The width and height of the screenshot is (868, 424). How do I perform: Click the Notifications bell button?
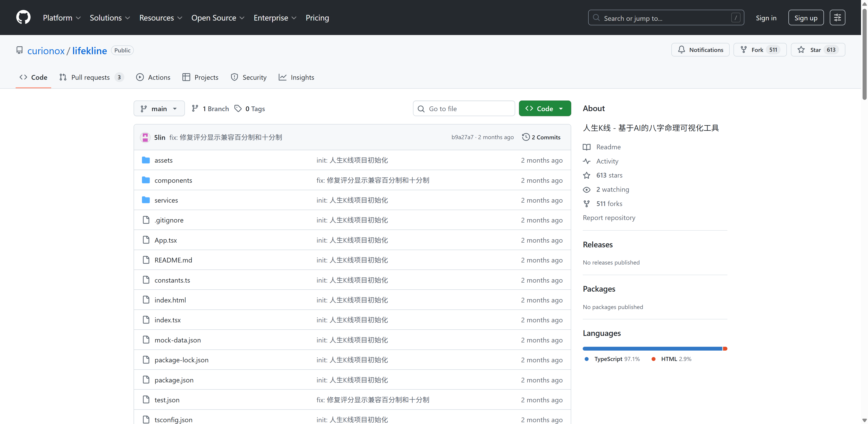click(x=700, y=50)
